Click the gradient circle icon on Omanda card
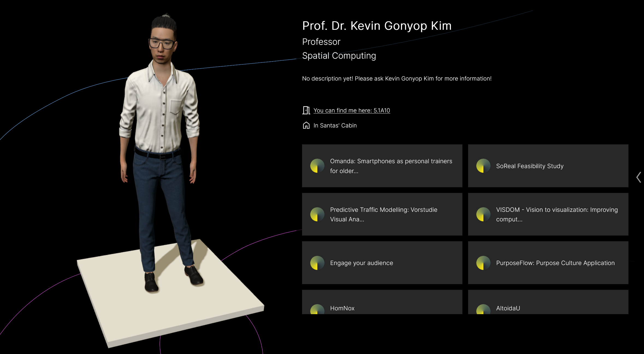This screenshot has height=354, width=644. 317,166
